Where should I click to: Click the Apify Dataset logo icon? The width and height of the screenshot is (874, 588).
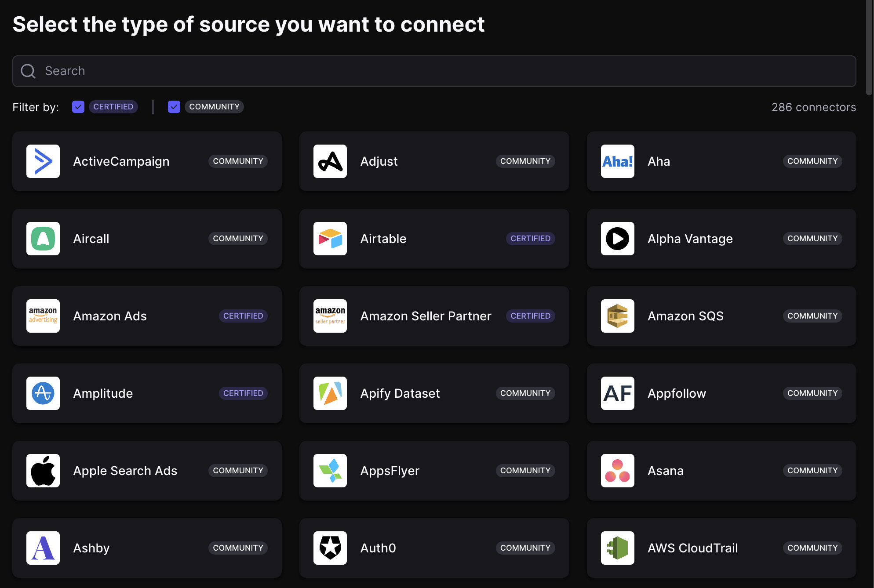(x=330, y=393)
